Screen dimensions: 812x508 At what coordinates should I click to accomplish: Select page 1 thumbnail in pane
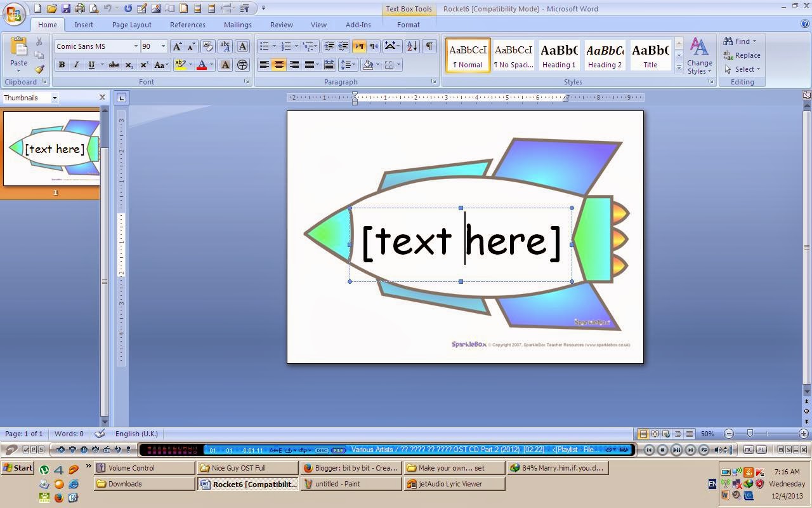tap(52, 149)
